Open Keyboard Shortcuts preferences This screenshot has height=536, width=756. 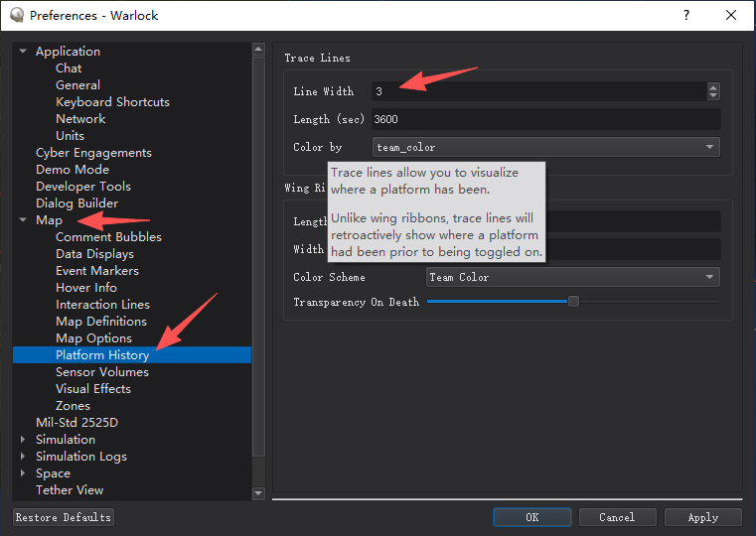pos(112,101)
